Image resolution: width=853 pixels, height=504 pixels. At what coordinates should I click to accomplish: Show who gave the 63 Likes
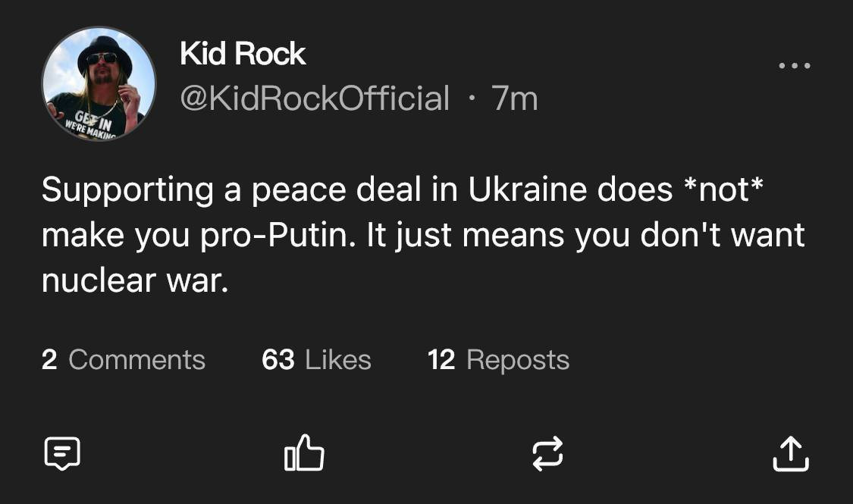[316, 359]
